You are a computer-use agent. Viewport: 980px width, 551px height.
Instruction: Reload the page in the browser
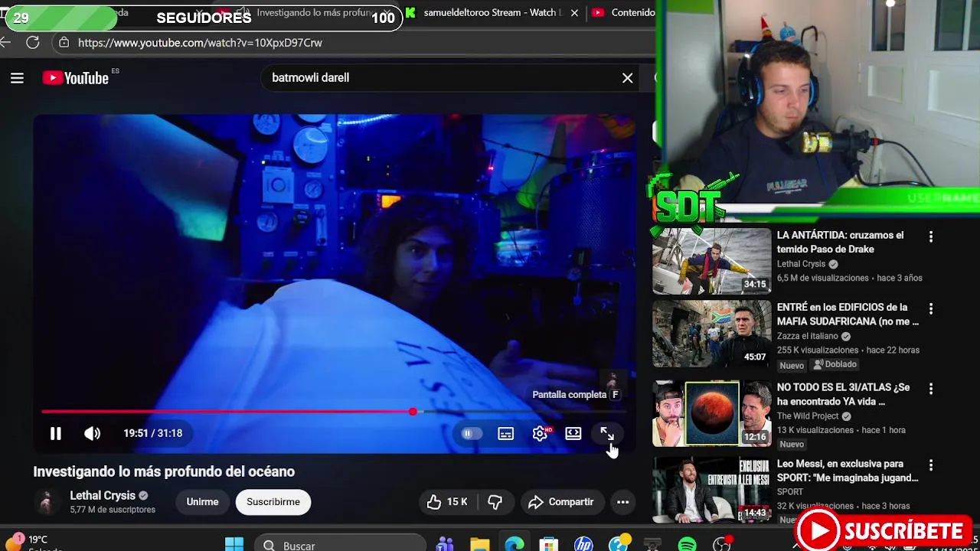(x=32, y=42)
